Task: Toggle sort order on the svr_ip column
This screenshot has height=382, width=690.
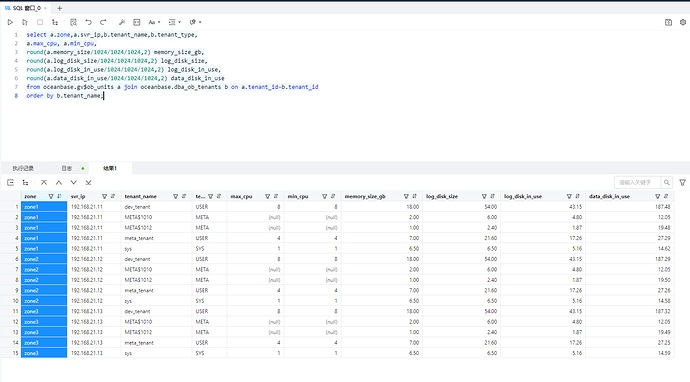Action: pos(113,196)
